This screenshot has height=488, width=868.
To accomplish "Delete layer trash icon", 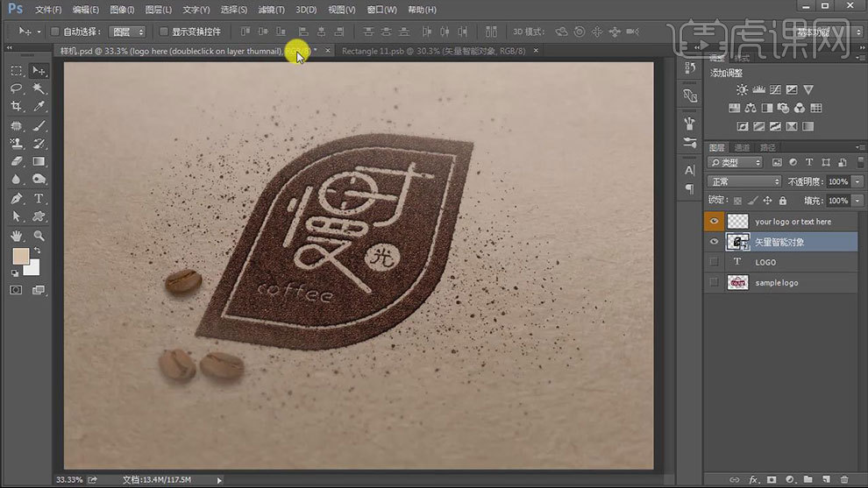I will click(x=843, y=479).
